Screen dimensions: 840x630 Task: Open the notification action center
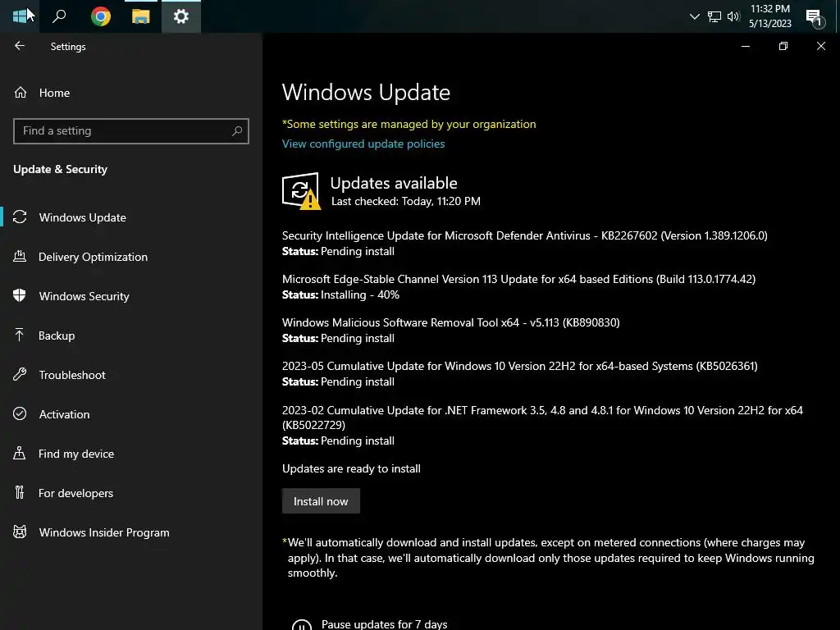815,17
